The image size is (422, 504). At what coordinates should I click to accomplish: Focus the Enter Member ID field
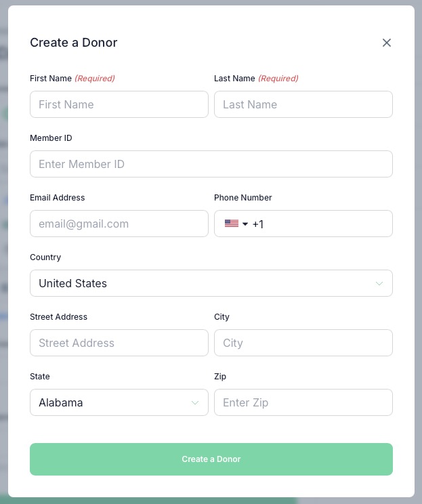(x=211, y=164)
